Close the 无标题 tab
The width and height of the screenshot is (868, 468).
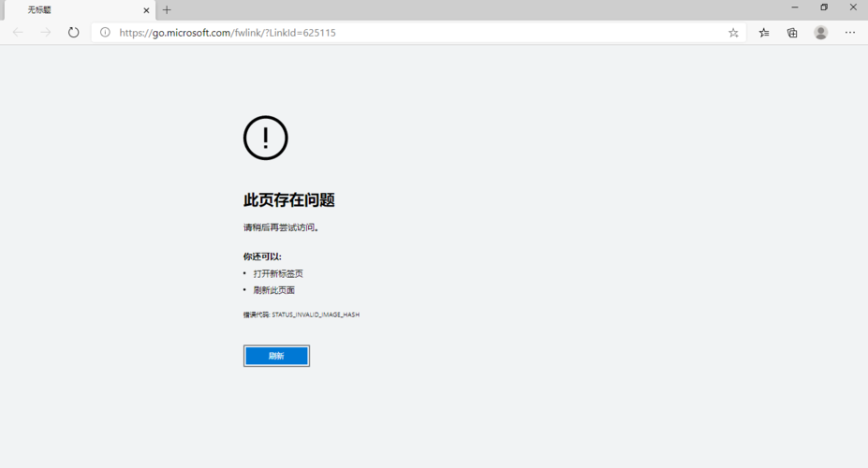coord(146,10)
